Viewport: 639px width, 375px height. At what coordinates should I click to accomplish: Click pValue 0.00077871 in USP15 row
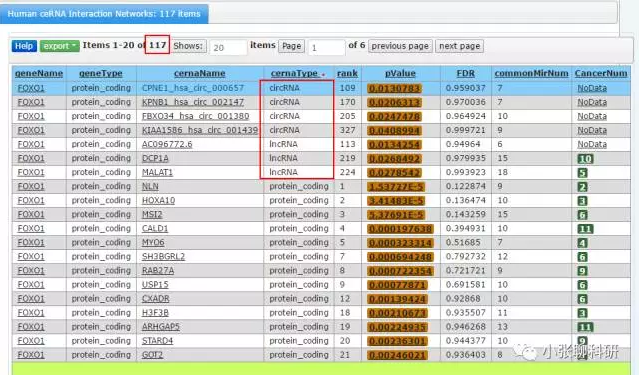pyautogui.click(x=397, y=285)
